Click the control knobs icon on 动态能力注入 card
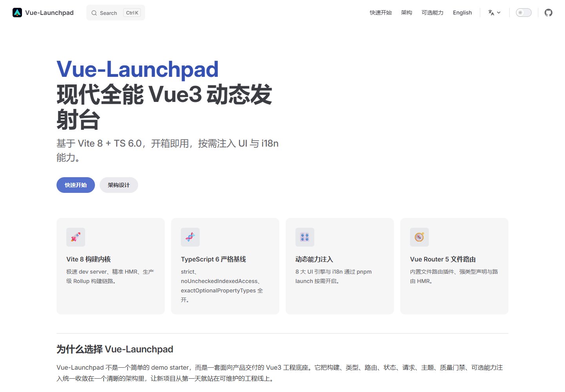This screenshot has height=392, width=565. coord(305,237)
